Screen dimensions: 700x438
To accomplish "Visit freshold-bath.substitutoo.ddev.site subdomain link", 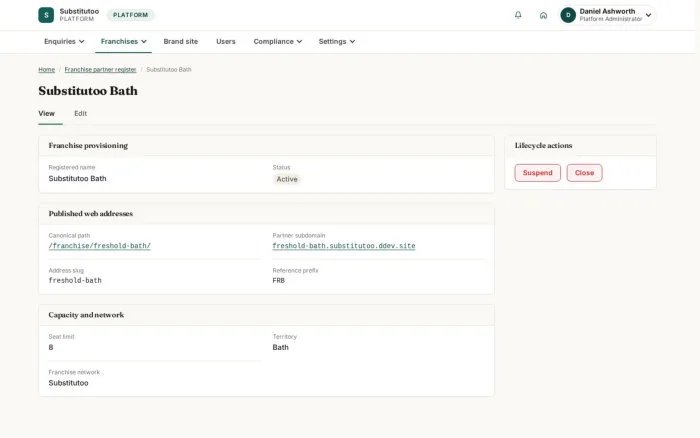I will [344, 246].
